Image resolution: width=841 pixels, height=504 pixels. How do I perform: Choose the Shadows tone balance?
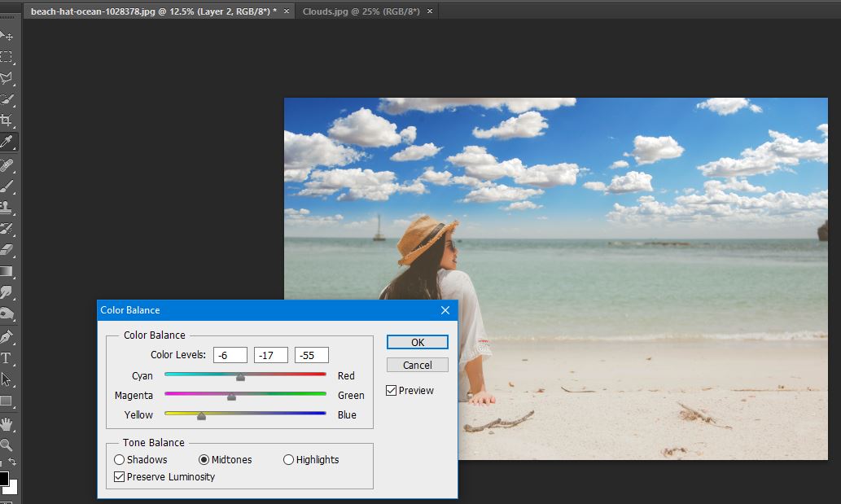tap(120, 460)
